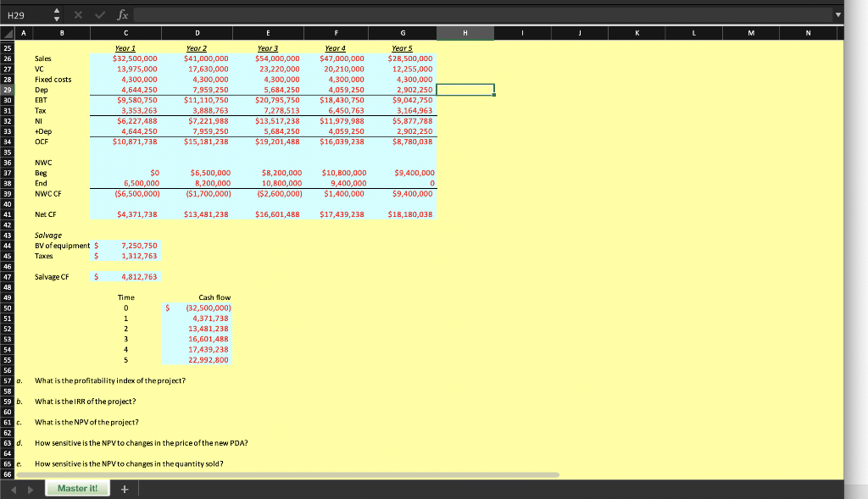Viewport: 868px width, 499px height.
Task: Select column K header
Action: tap(637, 33)
